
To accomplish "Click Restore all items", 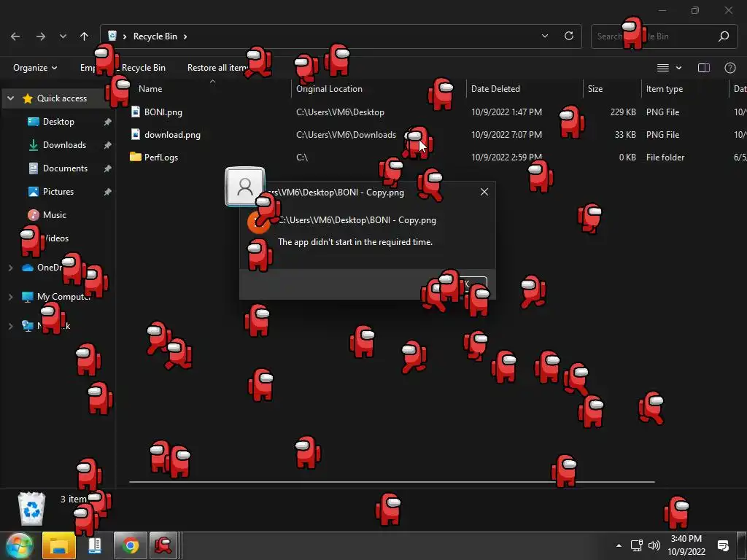I will [217, 68].
